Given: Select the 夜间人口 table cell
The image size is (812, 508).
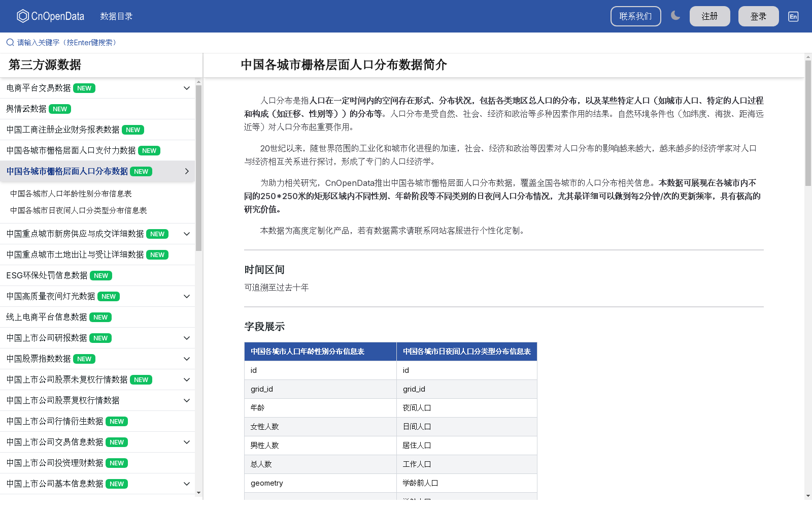Looking at the screenshot, I should pyautogui.click(x=467, y=407).
